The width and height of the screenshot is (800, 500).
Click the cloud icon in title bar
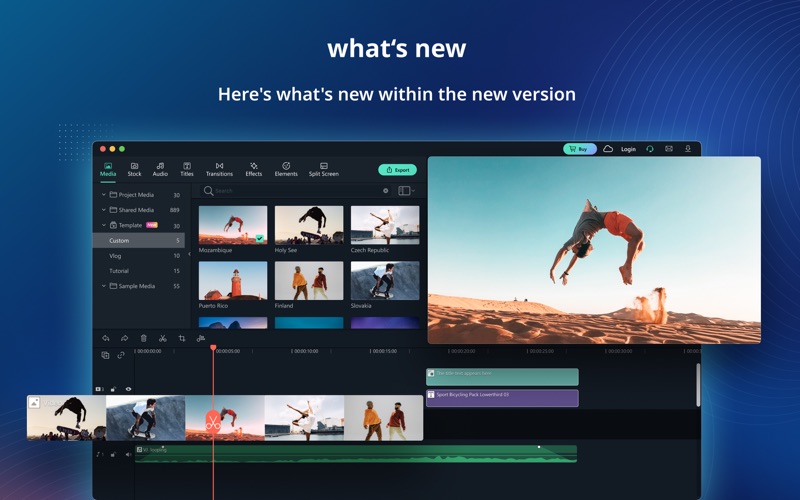[608, 149]
